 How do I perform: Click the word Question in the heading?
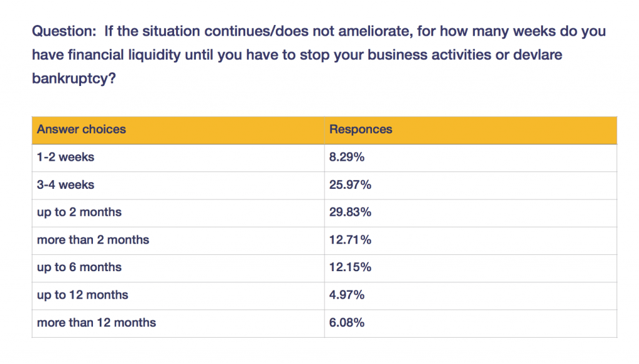(x=64, y=31)
